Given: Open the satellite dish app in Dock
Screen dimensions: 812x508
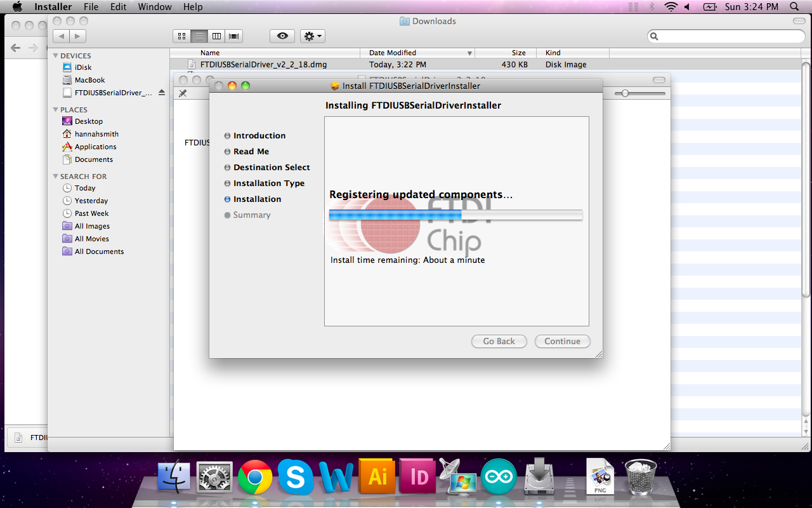Looking at the screenshot, I should pos(457,477).
